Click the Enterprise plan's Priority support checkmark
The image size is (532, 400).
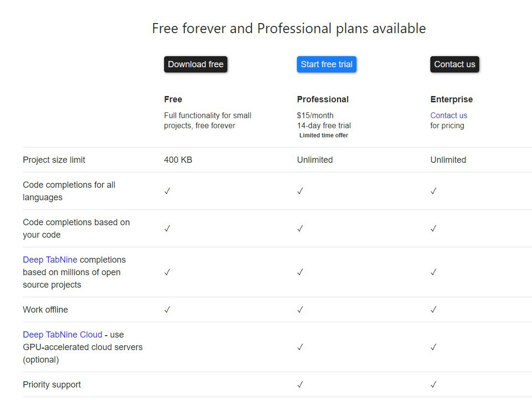(433, 385)
